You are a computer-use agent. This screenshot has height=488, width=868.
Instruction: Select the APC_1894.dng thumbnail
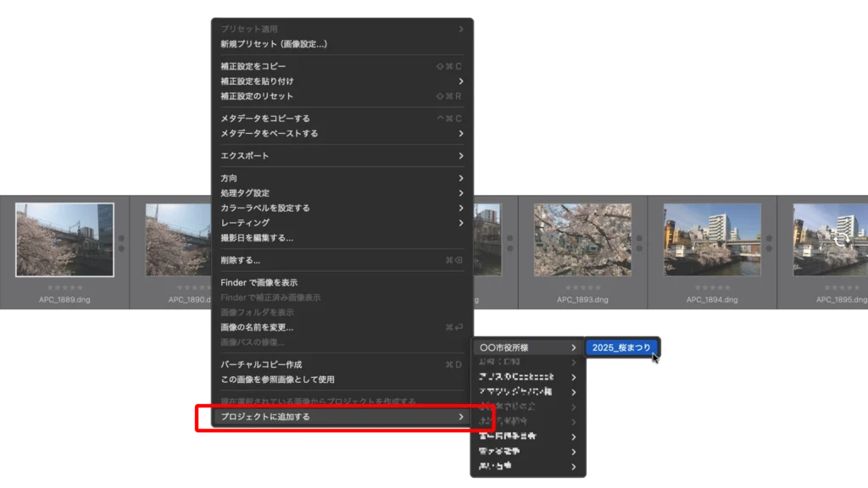(712, 241)
